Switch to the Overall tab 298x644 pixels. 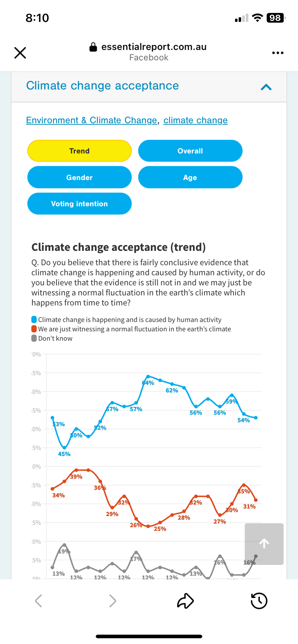[190, 151]
